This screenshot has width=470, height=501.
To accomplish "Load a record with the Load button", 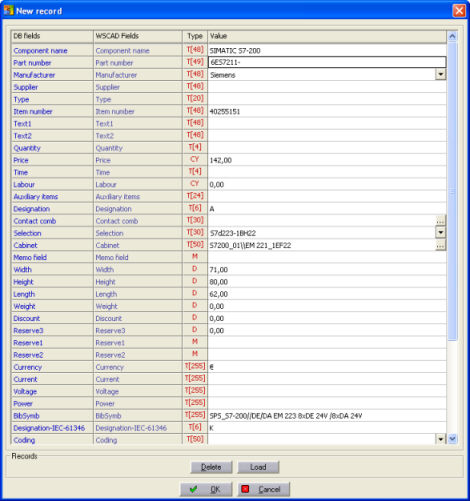I will [258, 467].
